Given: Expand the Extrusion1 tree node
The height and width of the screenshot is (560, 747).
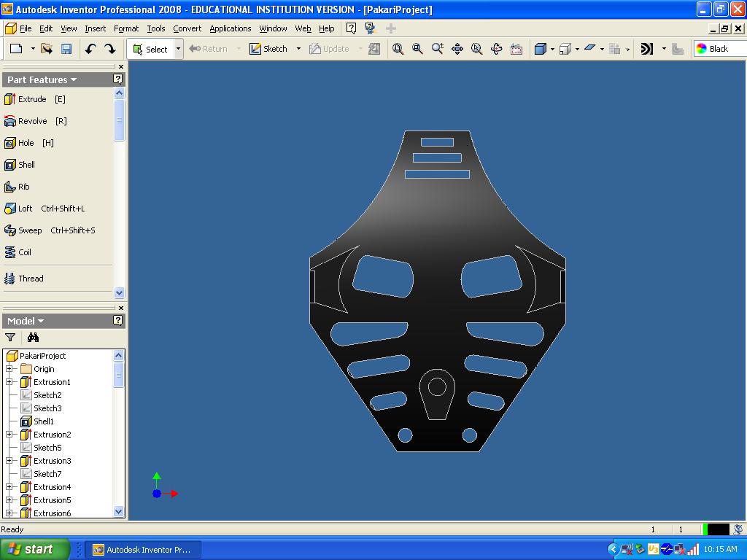Looking at the screenshot, I should tap(10, 382).
